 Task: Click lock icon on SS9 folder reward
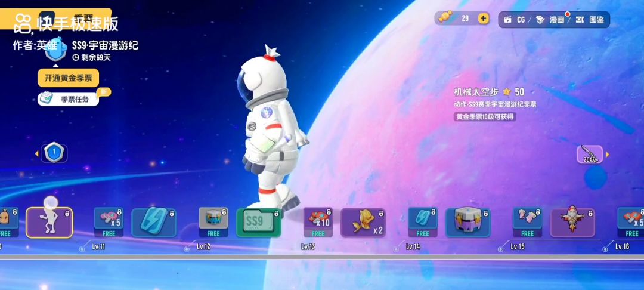coord(277,213)
